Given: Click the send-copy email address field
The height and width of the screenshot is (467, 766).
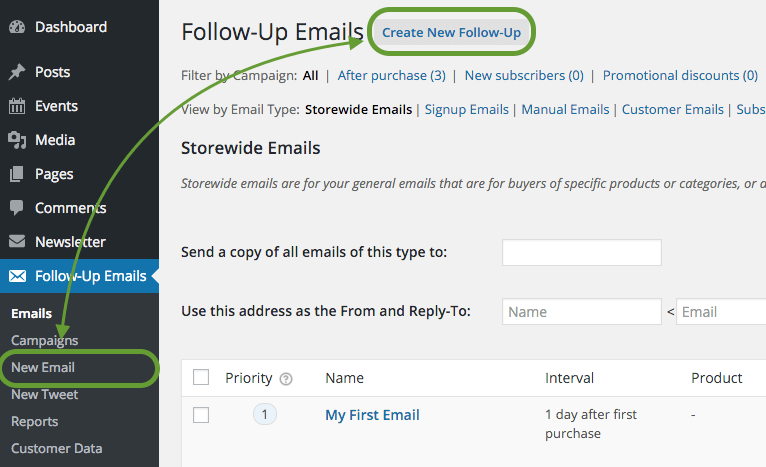Looking at the screenshot, I should click(581, 253).
